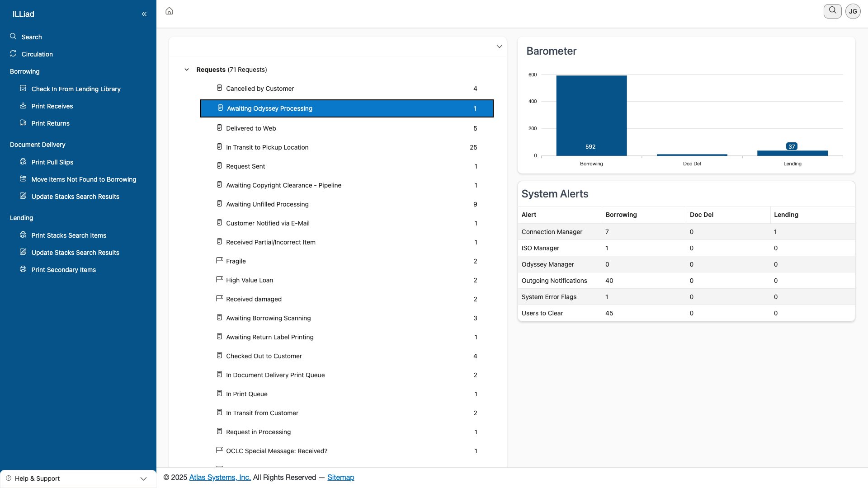
Task: Click the Print Receives icon
Action: click(x=23, y=106)
